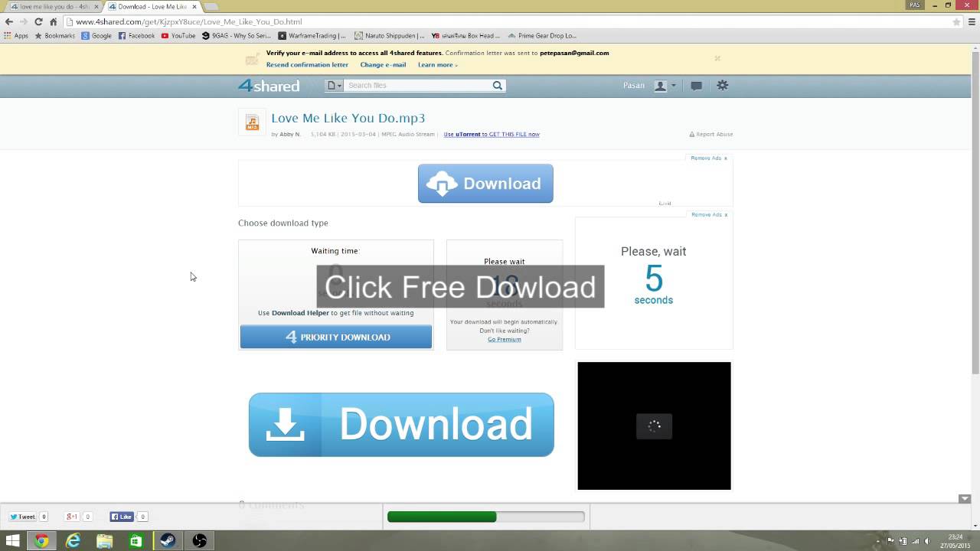The image size is (980, 551).
Task: Click the Facebook Like button
Action: [x=122, y=517]
